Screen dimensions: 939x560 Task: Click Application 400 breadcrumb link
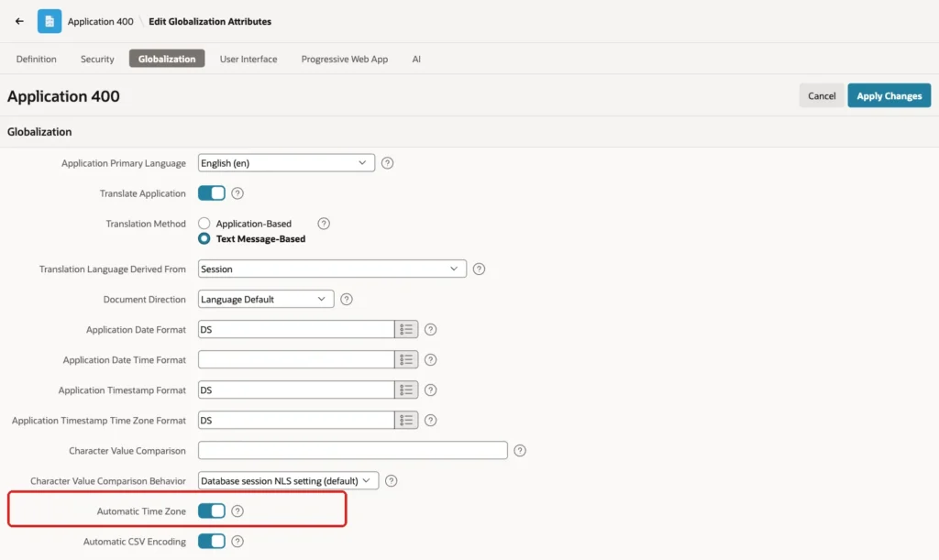click(x=101, y=22)
